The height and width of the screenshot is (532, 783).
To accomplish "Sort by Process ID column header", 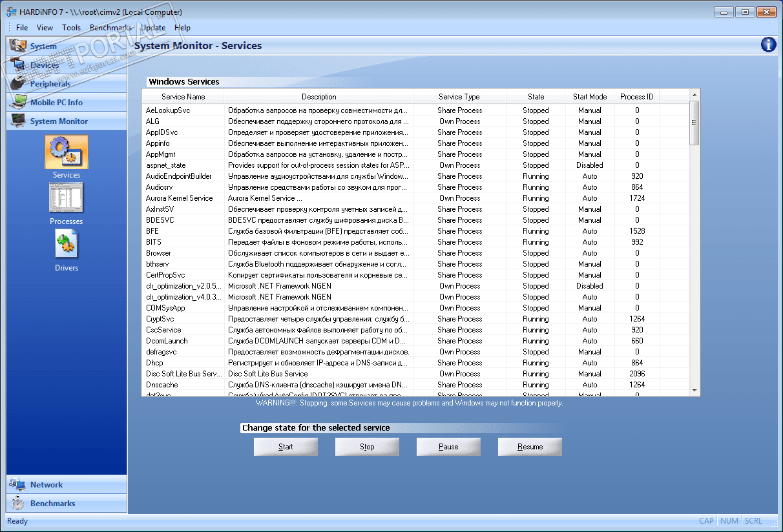I will coord(636,97).
